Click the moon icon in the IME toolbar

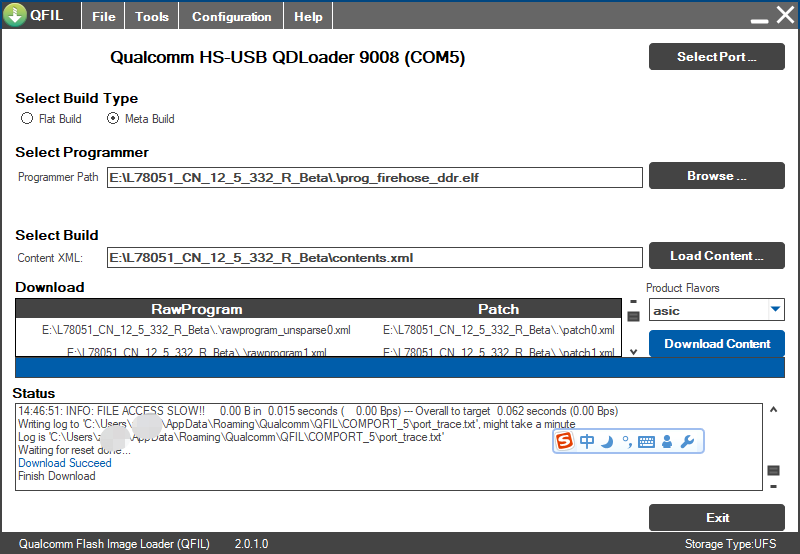[x=607, y=442]
